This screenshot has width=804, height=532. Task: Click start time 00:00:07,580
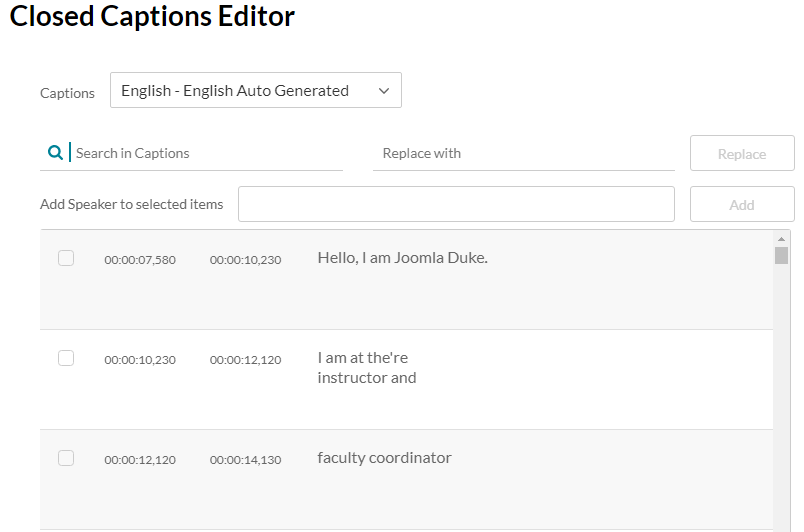click(140, 260)
